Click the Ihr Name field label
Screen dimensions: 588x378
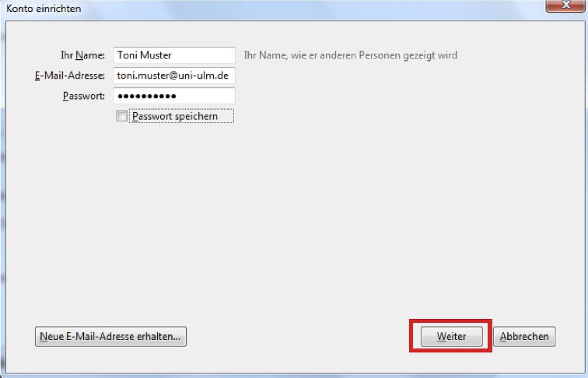[x=82, y=55]
